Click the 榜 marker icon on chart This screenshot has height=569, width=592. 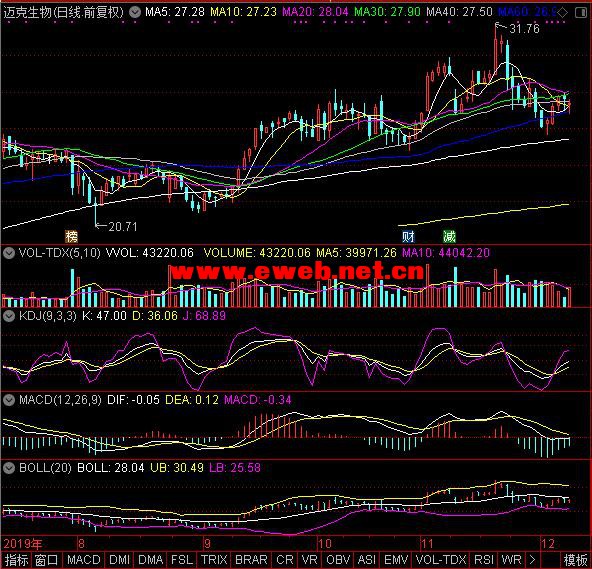(x=71, y=236)
